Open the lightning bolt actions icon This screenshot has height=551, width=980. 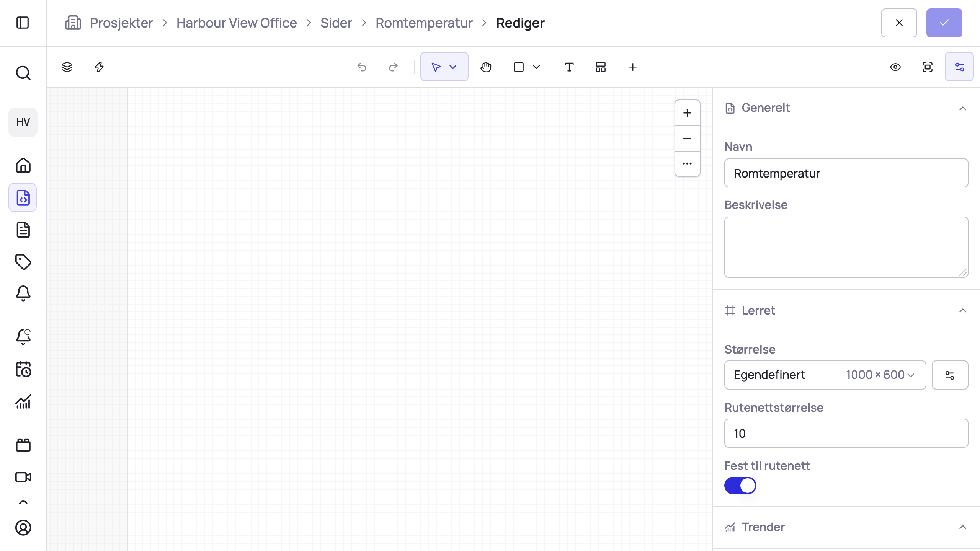tap(99, 67)
